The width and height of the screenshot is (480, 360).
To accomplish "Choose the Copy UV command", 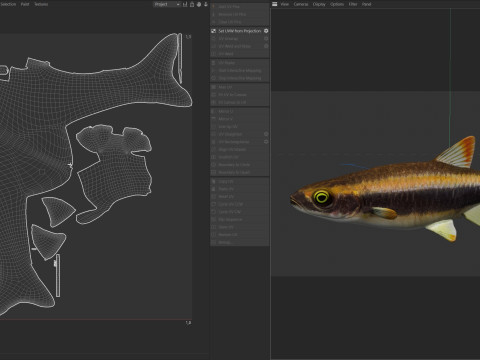I will coord(240,181).
